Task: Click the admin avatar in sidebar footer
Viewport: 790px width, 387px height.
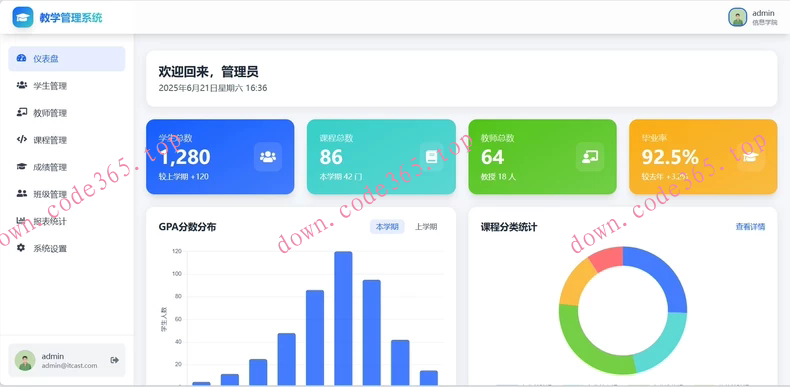Action: (25, 360)
